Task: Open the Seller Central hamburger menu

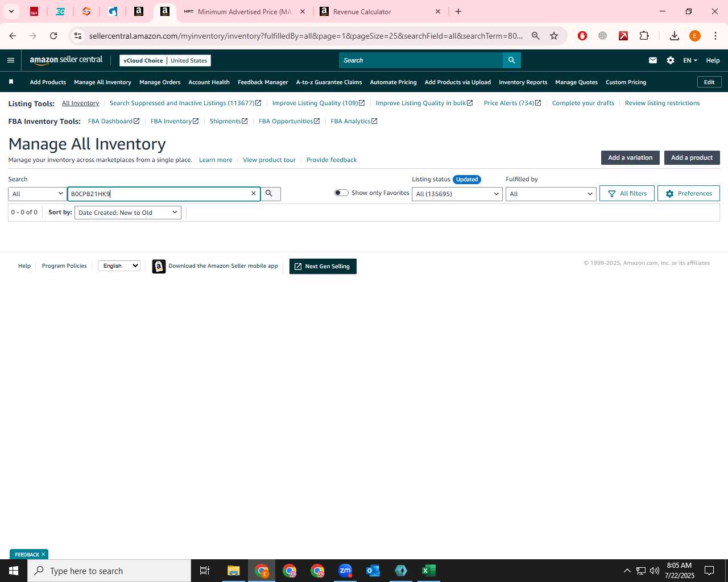Action: click(x=11, y=60)
